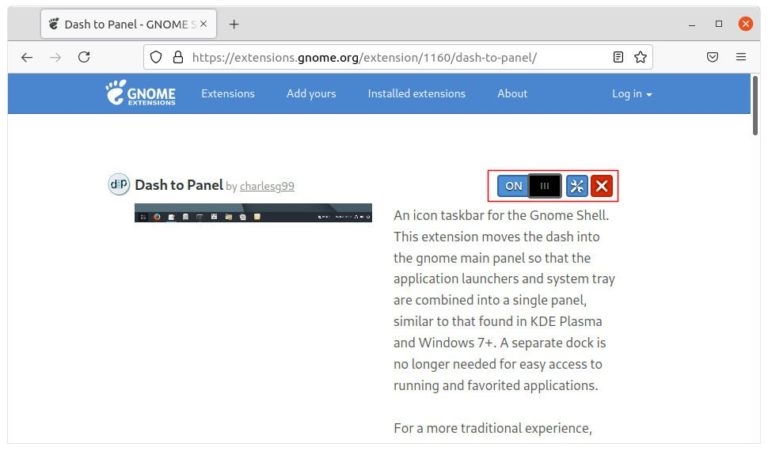Close the Firefox window
This screenshot has height=451, width=768.
(745, 24)
